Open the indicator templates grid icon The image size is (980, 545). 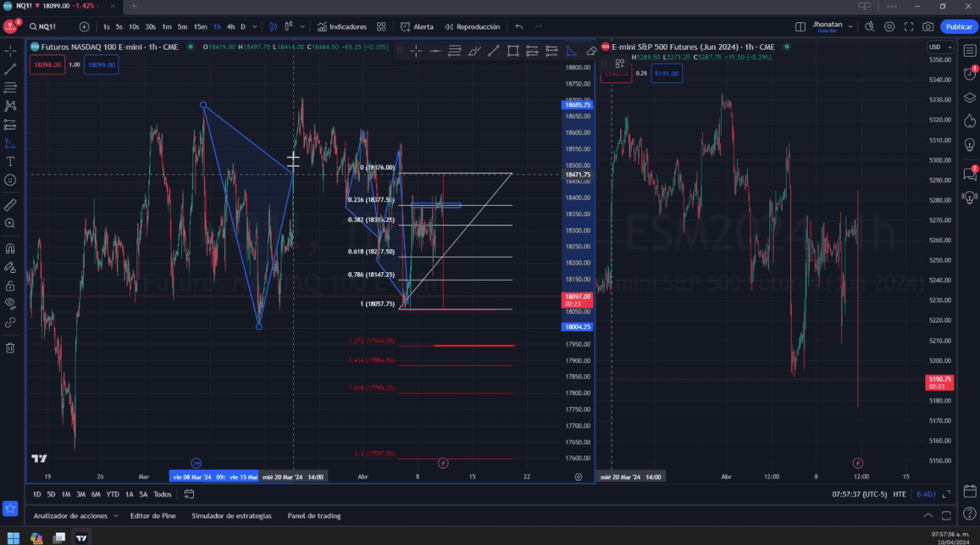point(381,27)
